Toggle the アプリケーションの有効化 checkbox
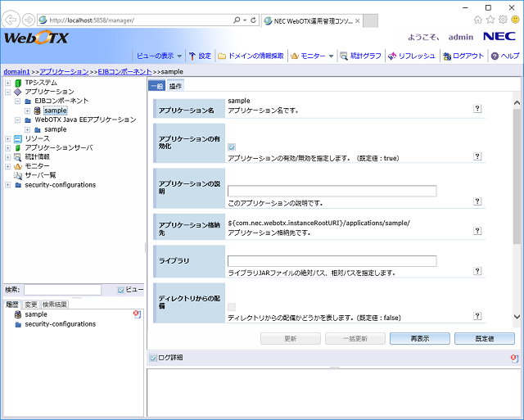 (233, 147)
